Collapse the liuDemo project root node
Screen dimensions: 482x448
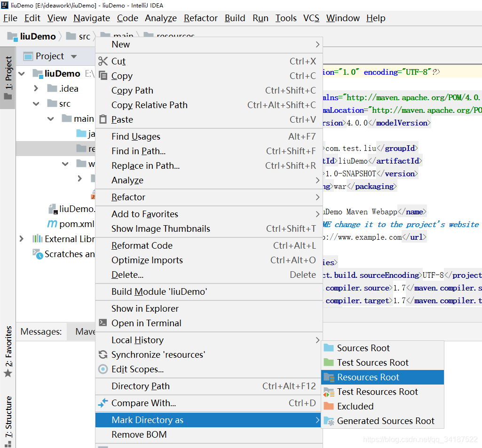click(22, 74)
